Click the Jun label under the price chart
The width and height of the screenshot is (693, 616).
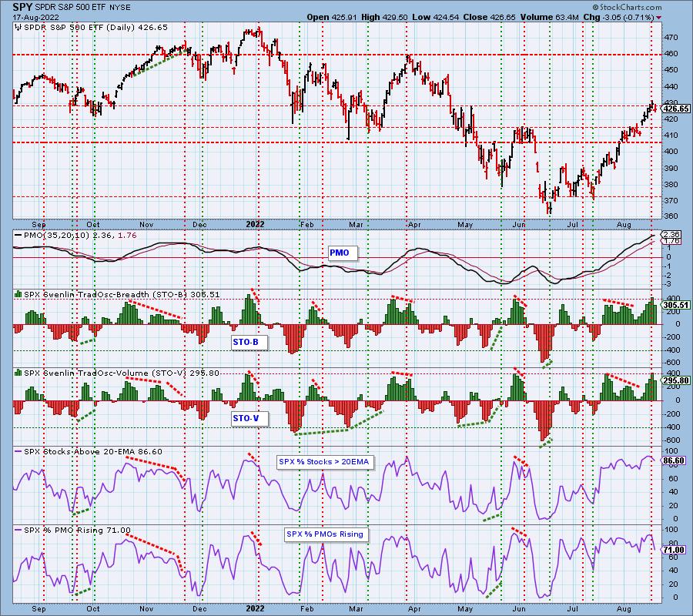[x=519, y=225]
